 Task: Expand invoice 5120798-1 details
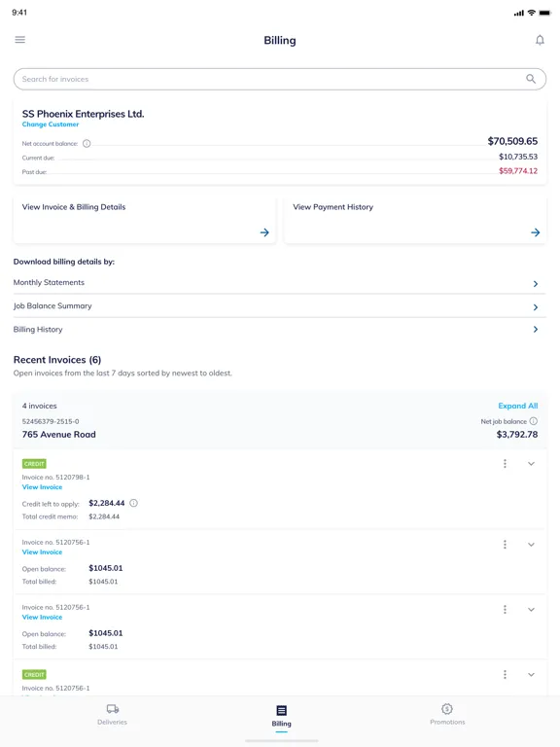click(531, 464)
